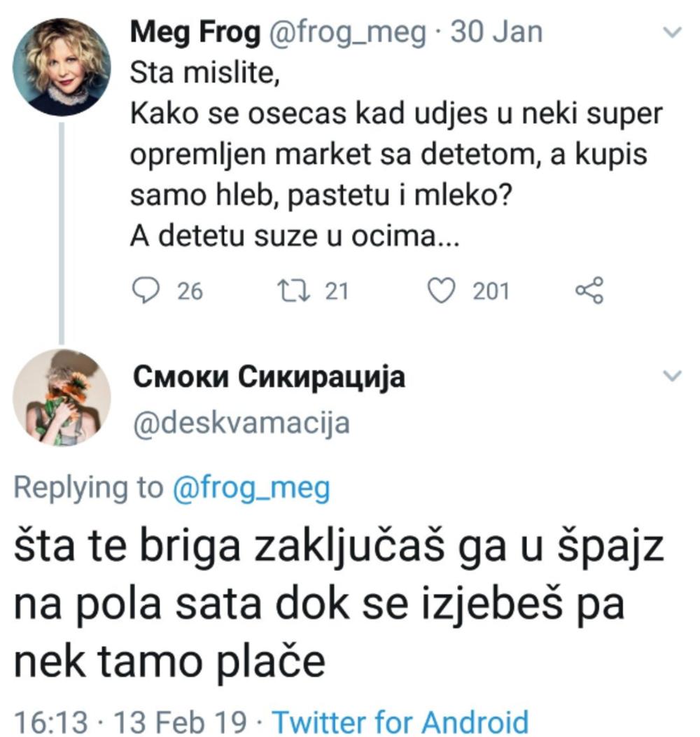
Task: Click @frog_meg in the Replying to line
Action: (251, 489)
